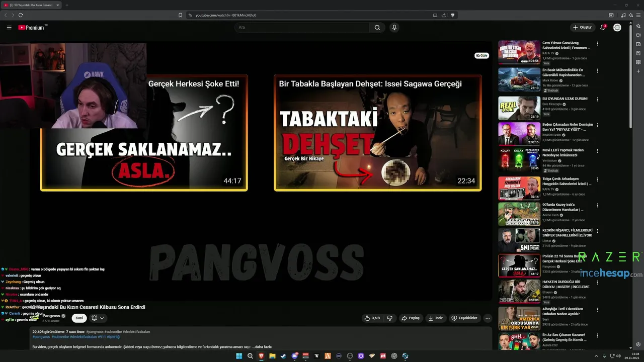Open end-screen video Gerçek Herkesi Şoke Etti
644x362 pixels.
[x=144, y=133]
